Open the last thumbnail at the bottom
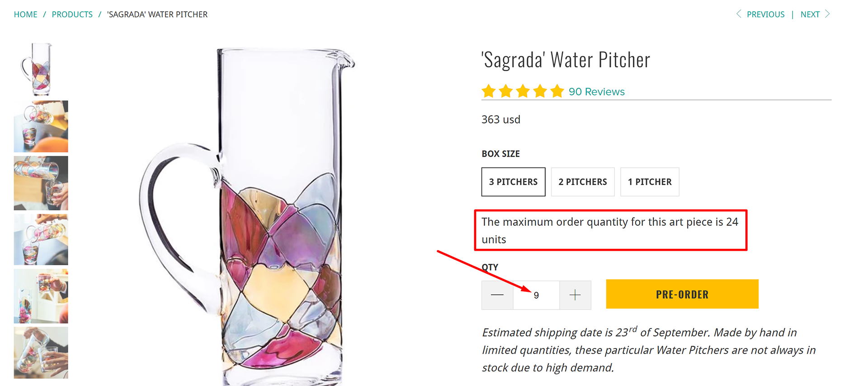 (41, 353)
